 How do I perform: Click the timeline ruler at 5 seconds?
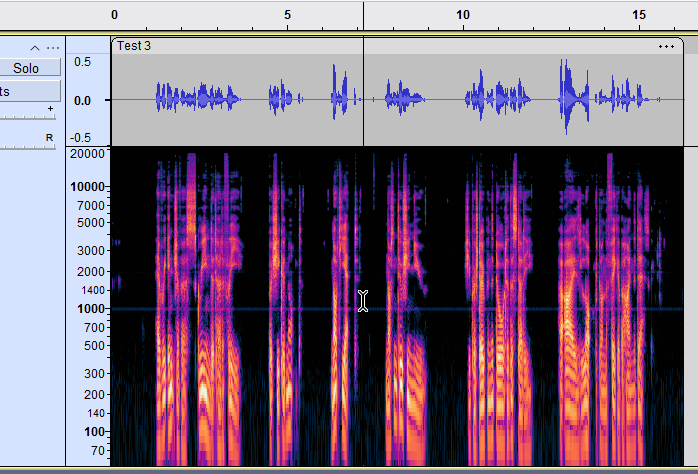(288, 15)
